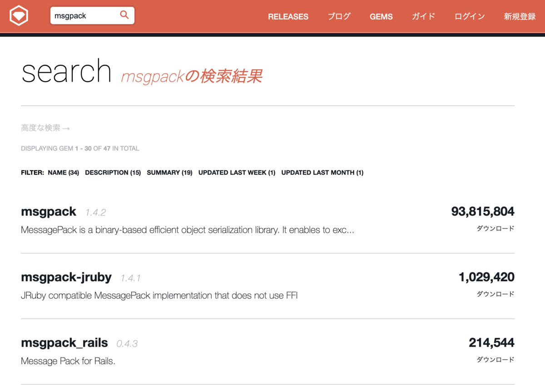Open the msgpack-jruby gem result

click(66, 277)
